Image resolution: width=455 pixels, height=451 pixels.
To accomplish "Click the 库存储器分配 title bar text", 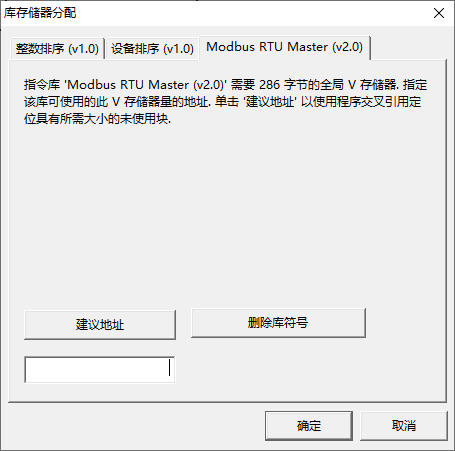I will click(40, 13).
